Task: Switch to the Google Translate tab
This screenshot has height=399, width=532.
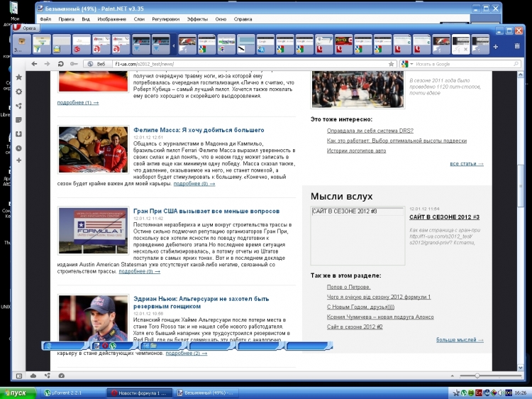Action: (x=265, y=45)
